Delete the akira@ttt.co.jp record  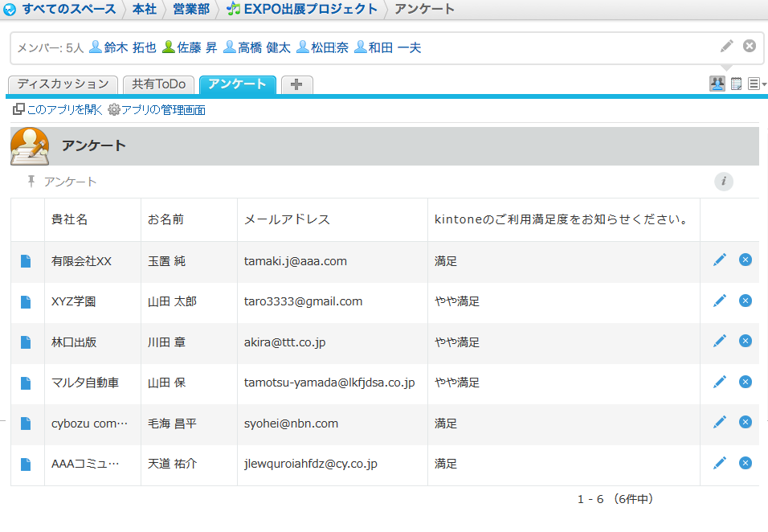[746, 341]
